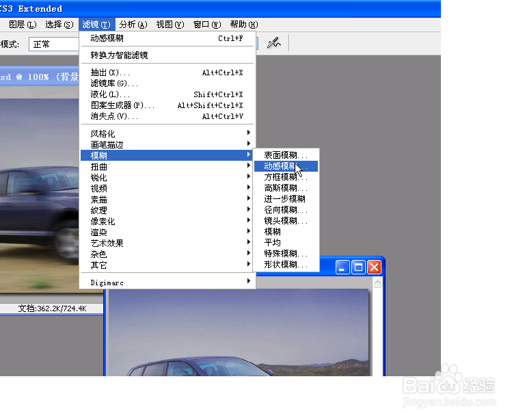Open the 帮助(H) menu
Viewport: 525px width, 420px height.
point(244,25)
